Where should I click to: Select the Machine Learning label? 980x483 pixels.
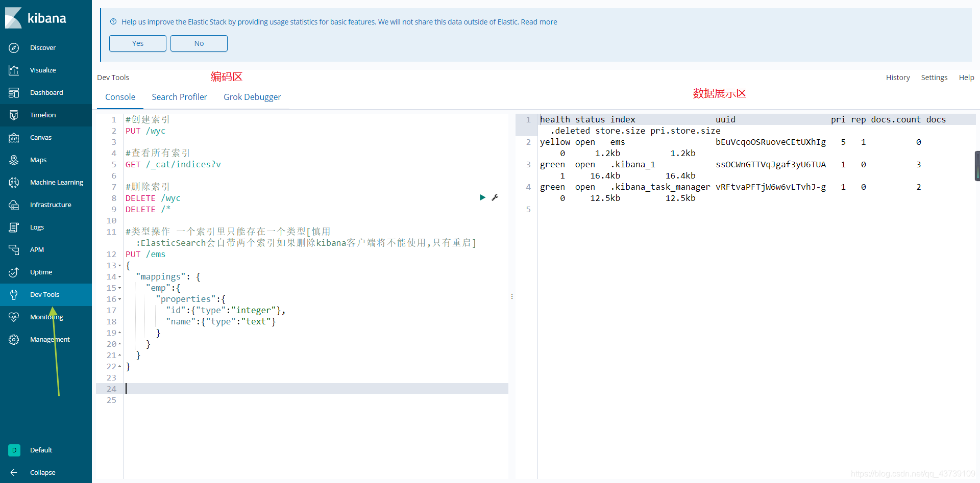57,182
